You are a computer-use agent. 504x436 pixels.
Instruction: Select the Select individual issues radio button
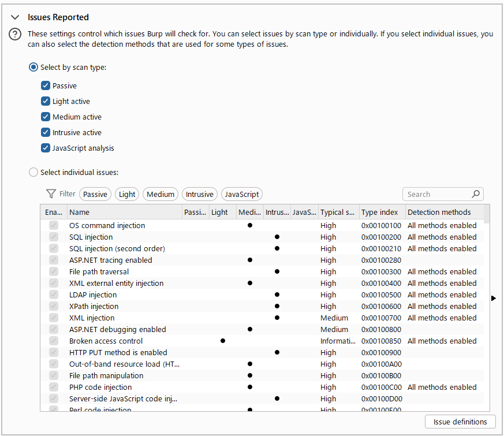[x=33, y=172]
